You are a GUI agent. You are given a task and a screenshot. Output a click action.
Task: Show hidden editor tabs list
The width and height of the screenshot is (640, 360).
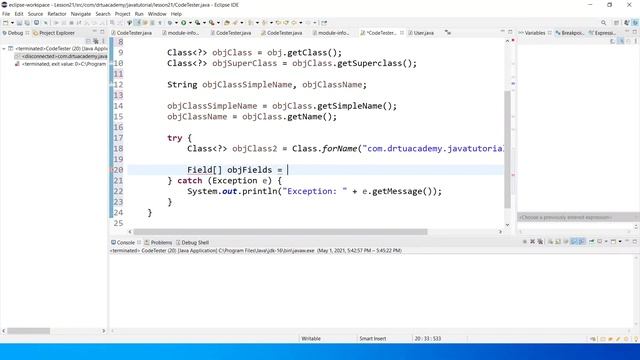tap(448, 33)
